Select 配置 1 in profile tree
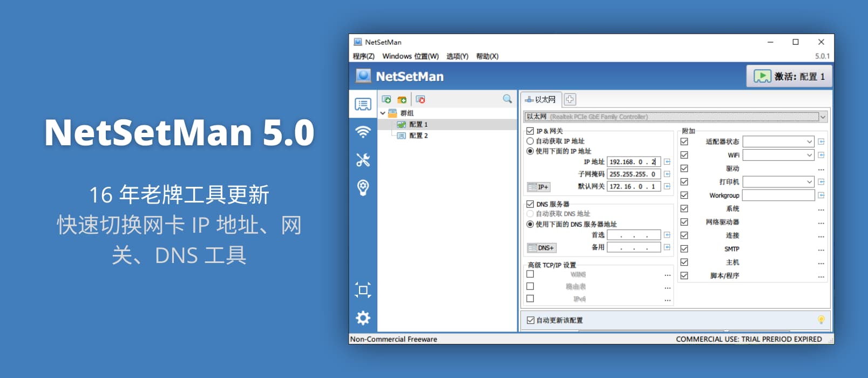 (418, 124)
